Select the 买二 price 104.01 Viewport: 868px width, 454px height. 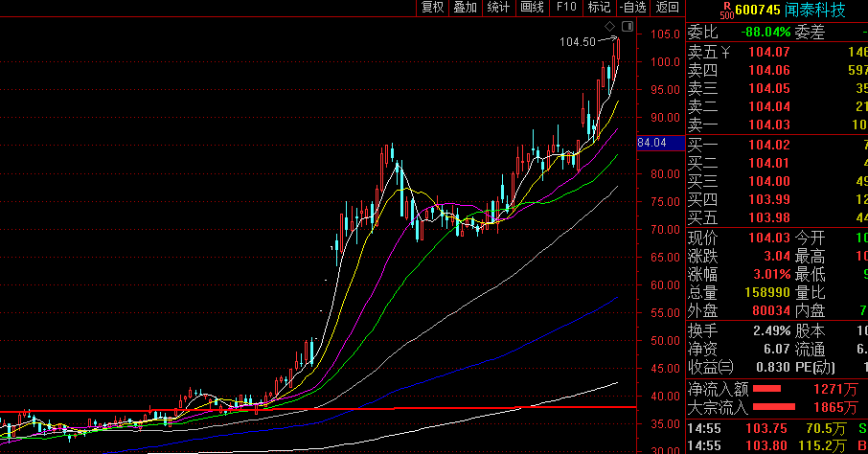coord(769,164)
